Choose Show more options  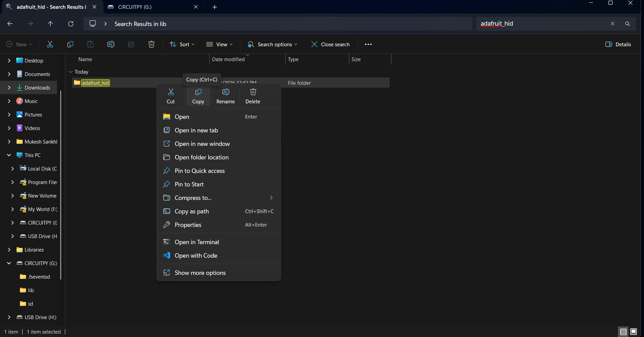pyautogui.click(x=219, y=273)
